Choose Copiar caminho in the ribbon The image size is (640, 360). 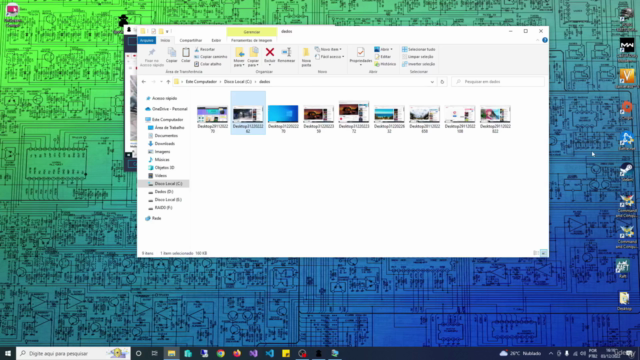[211, 57]
